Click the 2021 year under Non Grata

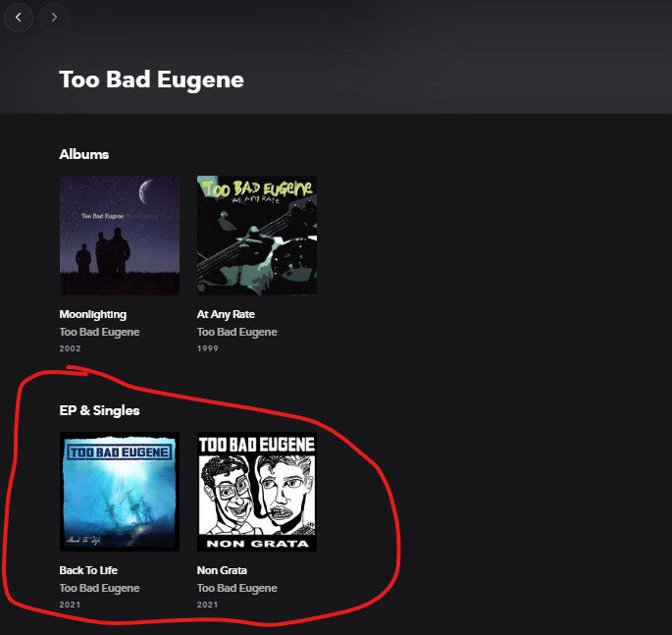click(x=207, y=605)
